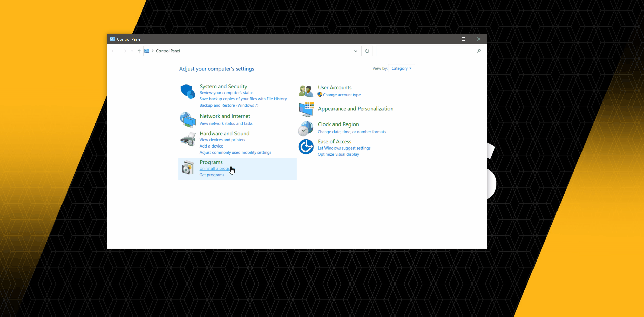Focus the Control Panel search box

click(430, 51)
